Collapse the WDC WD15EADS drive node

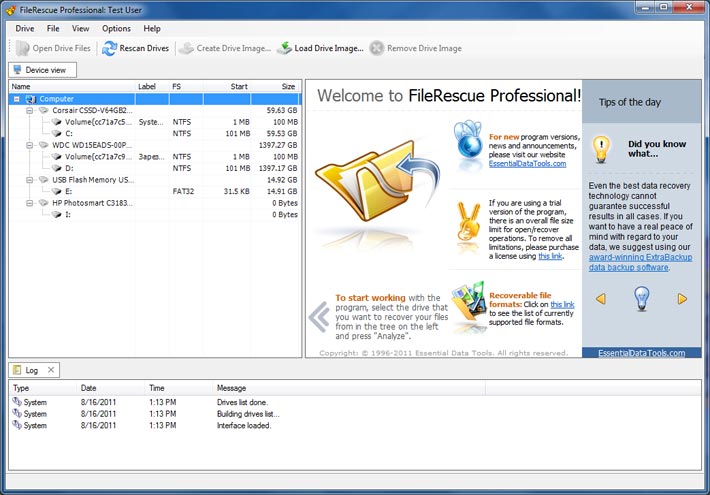(29, 145)
